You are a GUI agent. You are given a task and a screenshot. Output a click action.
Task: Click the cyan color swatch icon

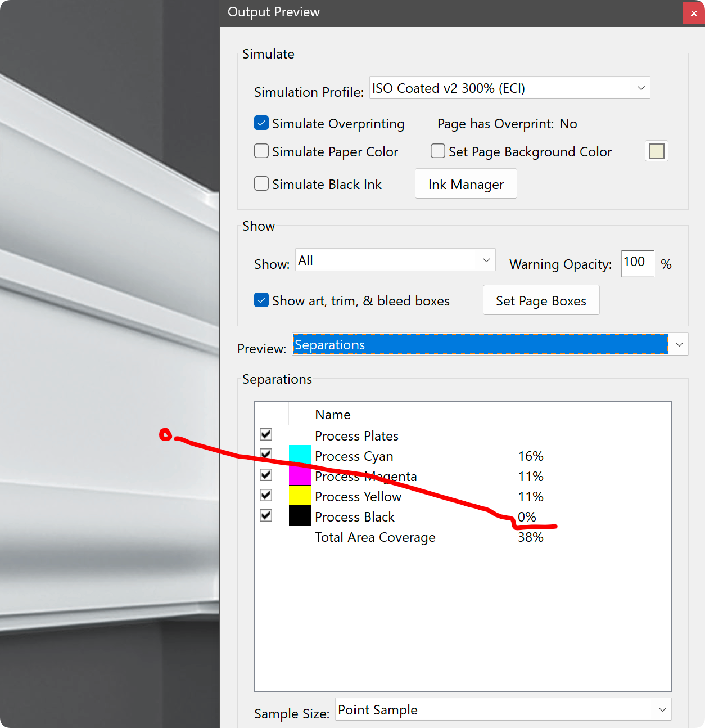point(300,455)
